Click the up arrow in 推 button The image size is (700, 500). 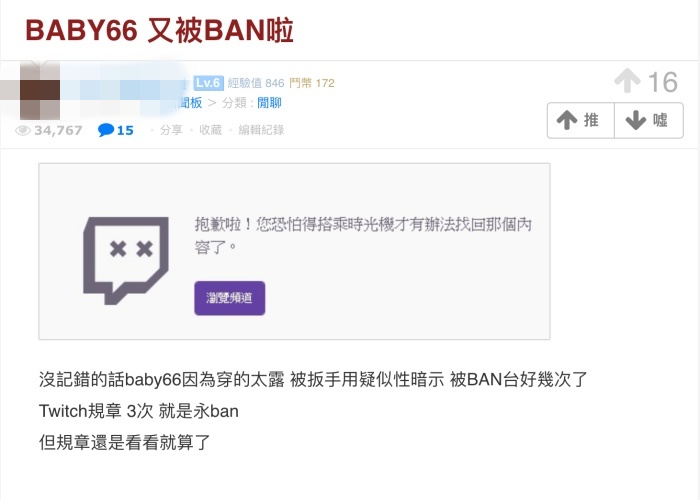(567, 121)
